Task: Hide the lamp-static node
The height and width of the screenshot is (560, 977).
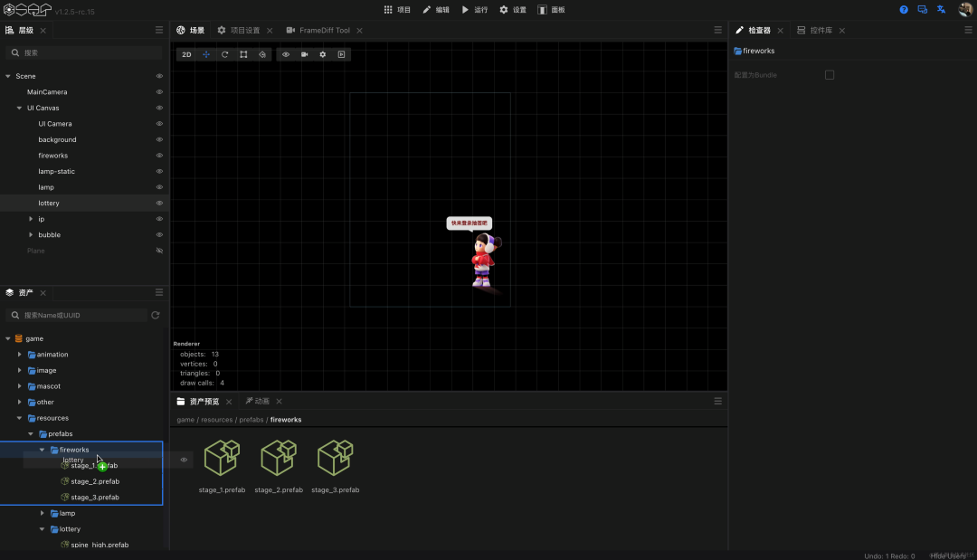Action: point(159,171)
